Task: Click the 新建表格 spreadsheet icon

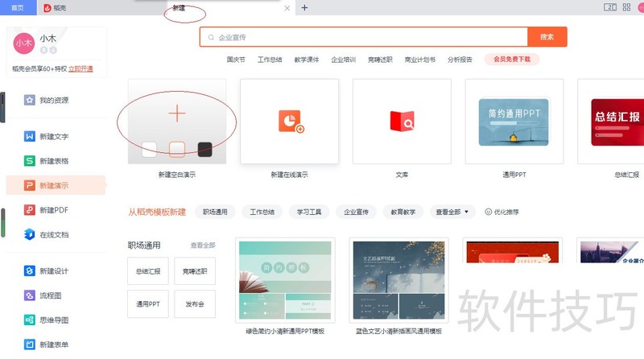Action: tap(30, 161)
